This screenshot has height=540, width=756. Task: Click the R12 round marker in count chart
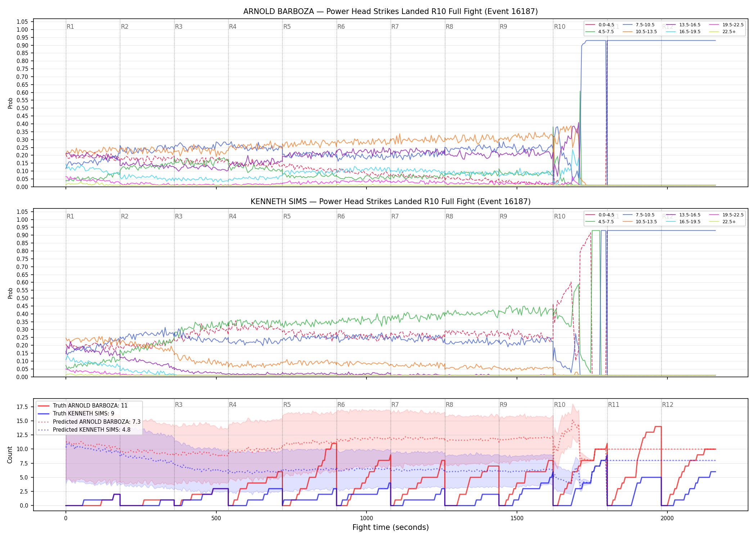coord(668,405)
